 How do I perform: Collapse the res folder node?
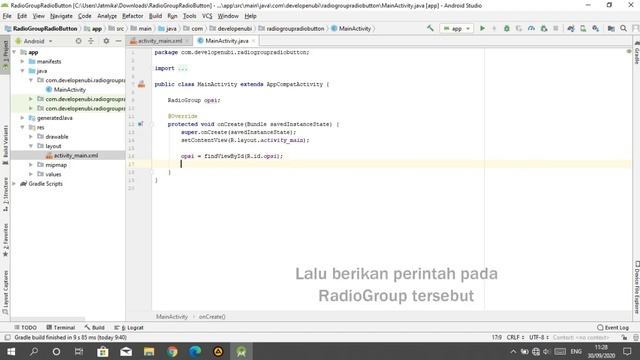point(22,127)
